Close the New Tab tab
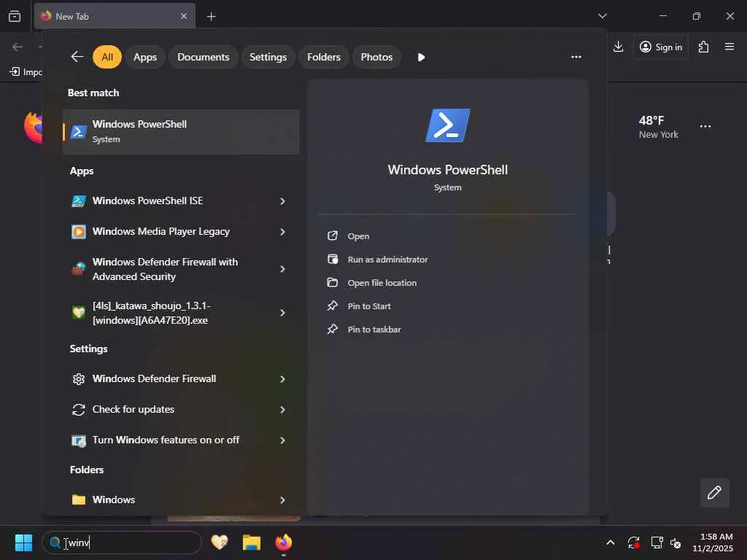The height and width of the screenshot is (560, 747). pyautogui.click(x=184, y=16)
